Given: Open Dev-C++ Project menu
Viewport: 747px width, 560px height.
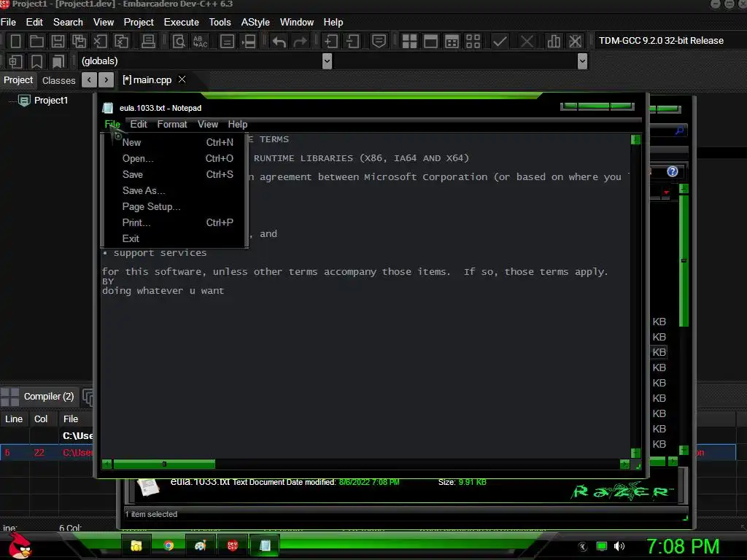Looking at the screenshot, I should click(139, 23).
